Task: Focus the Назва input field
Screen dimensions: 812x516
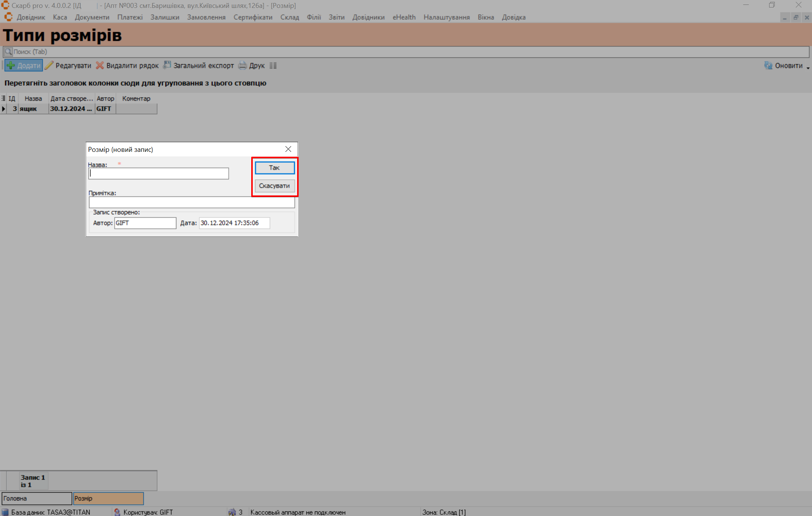Action: click(158, 174)
